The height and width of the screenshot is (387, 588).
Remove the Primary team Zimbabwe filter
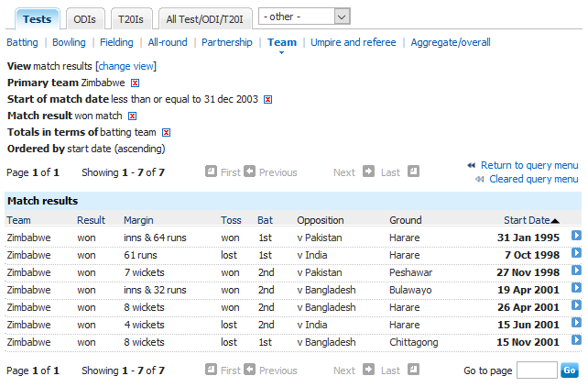tap(135, 83)
